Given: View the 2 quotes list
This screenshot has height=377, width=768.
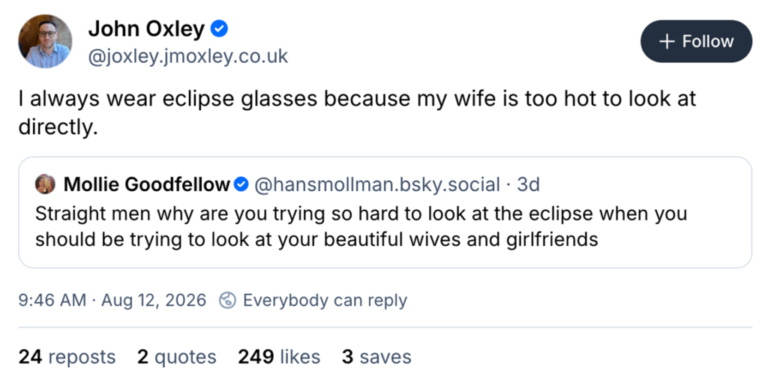Looking at the screenshot, I should coord(177,357).
